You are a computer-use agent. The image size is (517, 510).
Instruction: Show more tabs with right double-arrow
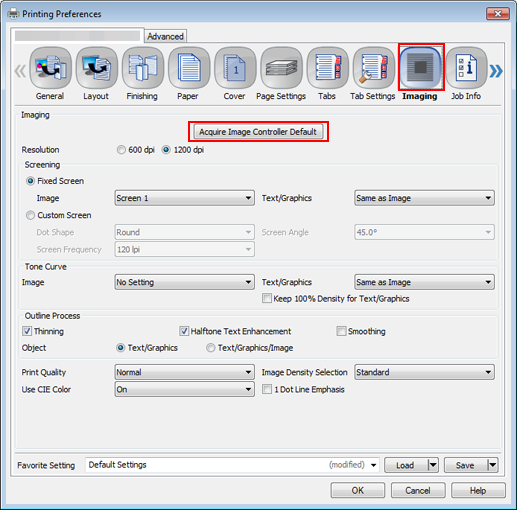point(496,71)
